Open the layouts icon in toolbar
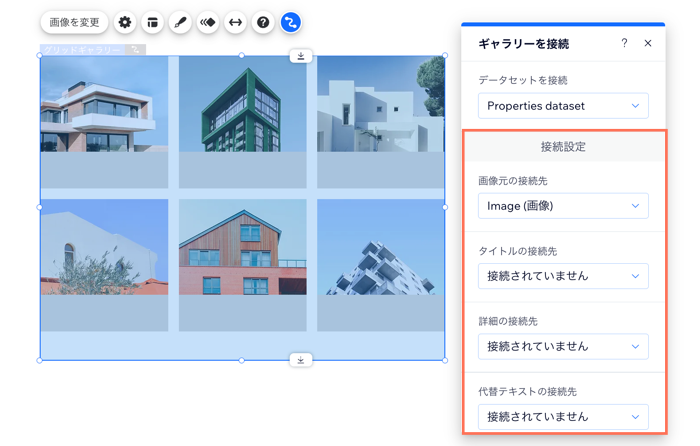 coord(153,22)
